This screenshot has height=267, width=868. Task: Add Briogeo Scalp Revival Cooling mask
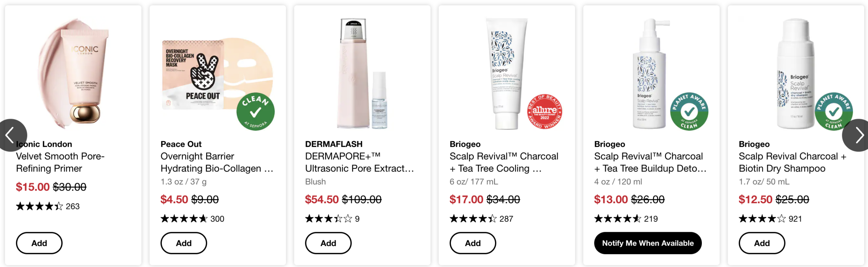coord(473,243)
